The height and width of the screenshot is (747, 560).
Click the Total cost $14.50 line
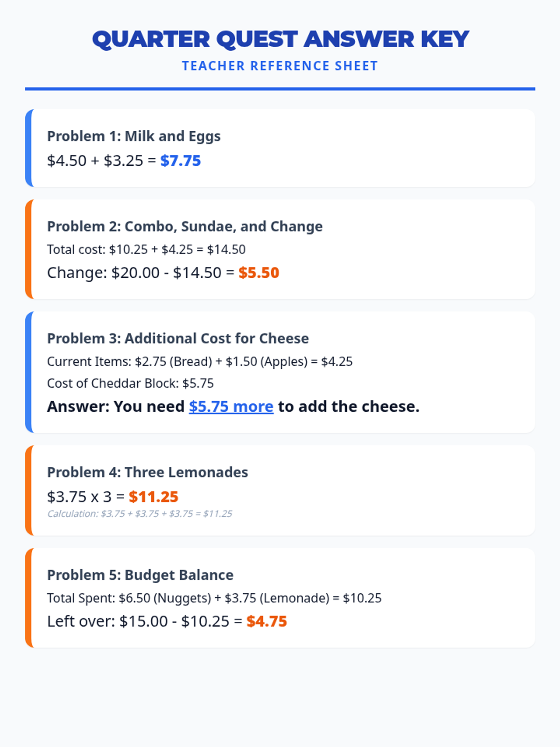[x=146, y=249]
